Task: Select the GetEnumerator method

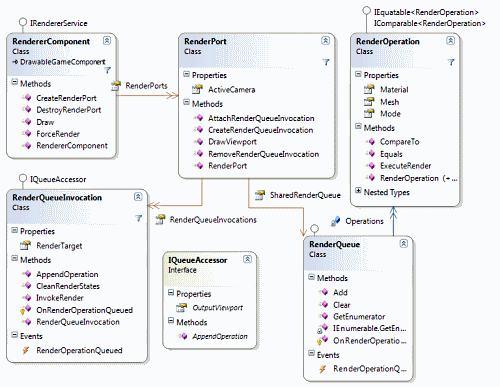Action: 359,316
